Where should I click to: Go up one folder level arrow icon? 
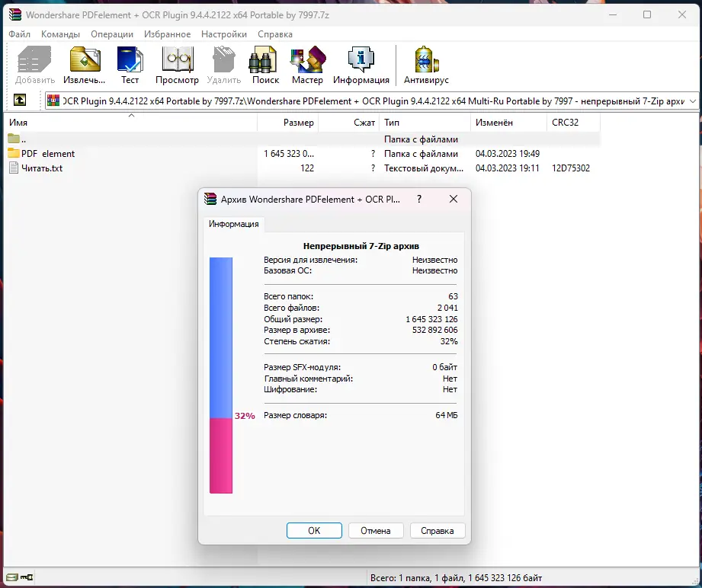(20, 100)
